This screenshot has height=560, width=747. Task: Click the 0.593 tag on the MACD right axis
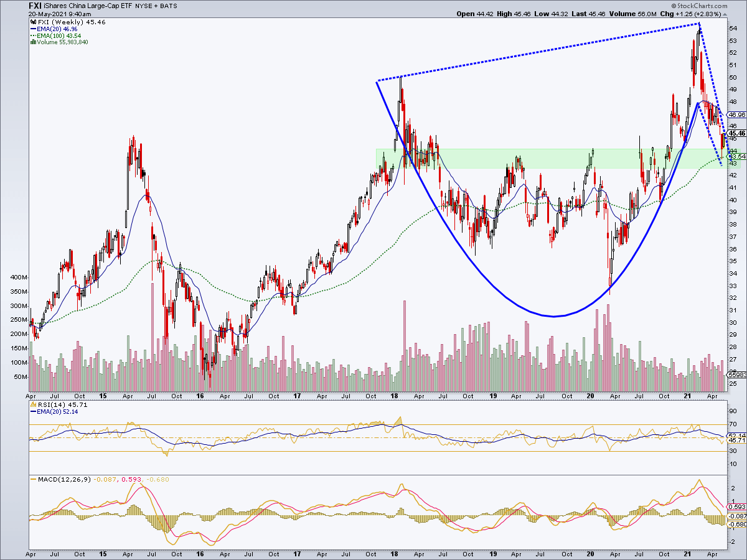coord(737,506)
